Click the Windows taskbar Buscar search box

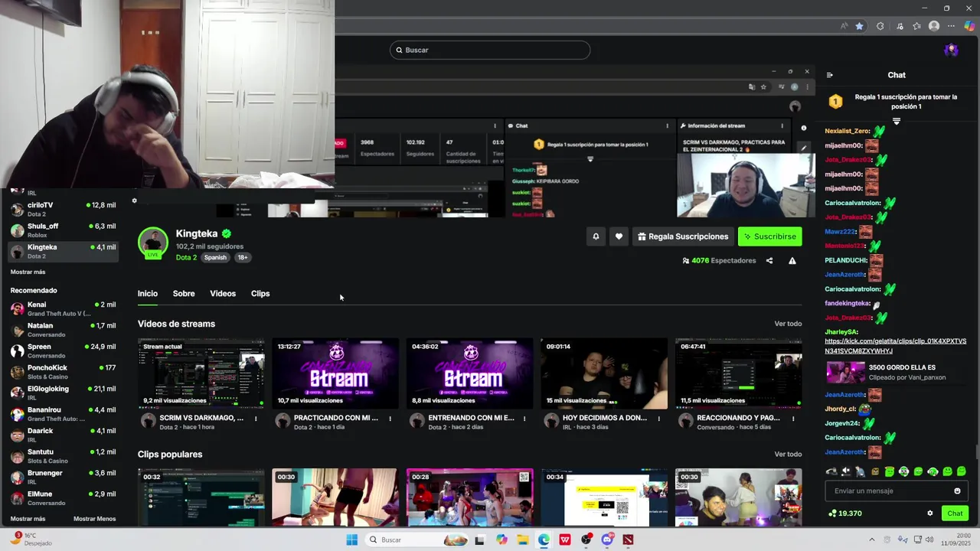click(x=416, y=540)
